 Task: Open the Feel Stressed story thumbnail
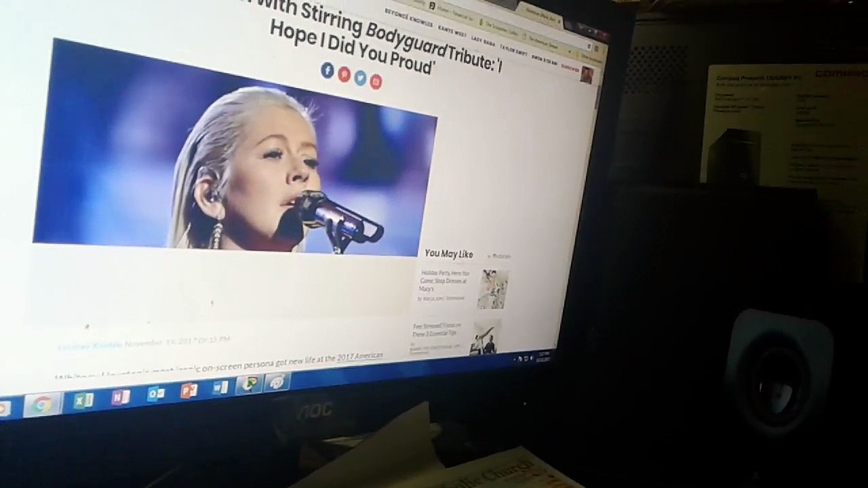tap(486, 337)
